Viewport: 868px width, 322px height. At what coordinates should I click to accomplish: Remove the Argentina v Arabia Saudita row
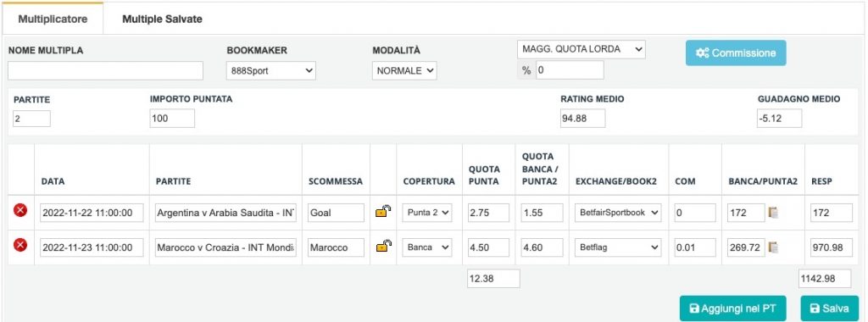point(20,211)
